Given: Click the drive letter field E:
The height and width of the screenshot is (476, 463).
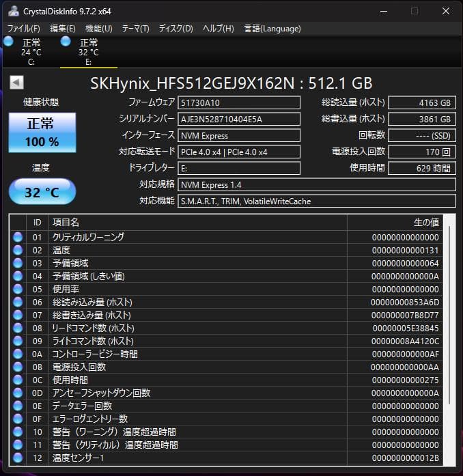Looking at the screenshot, I should click(239, 168).
